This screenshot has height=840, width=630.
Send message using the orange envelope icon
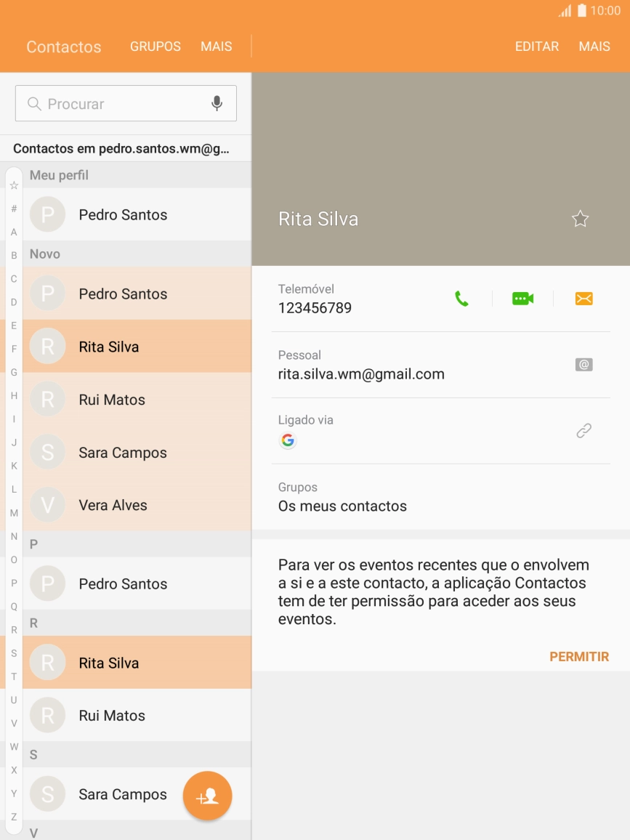[583, 299]
